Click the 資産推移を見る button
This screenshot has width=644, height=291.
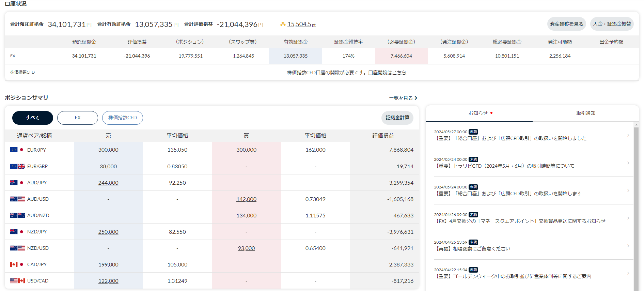click(x=567, y=24)
